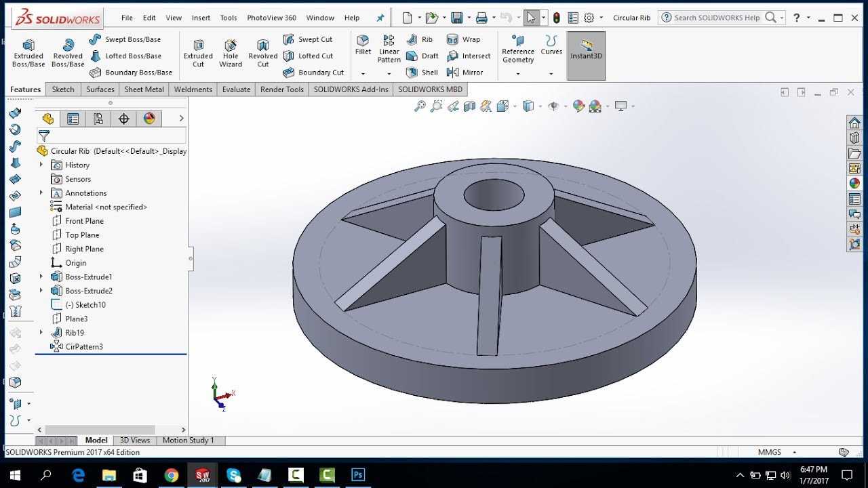
Task: Select the Intersect feature tool
Action: 469,56
